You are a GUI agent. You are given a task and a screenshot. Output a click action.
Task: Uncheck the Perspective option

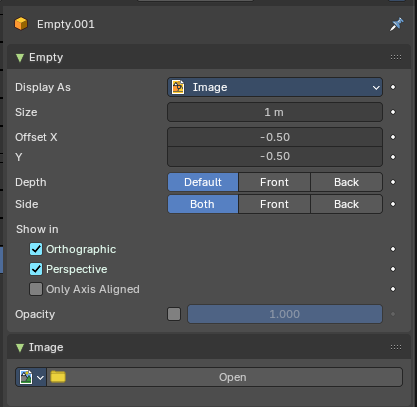[36, 269]
